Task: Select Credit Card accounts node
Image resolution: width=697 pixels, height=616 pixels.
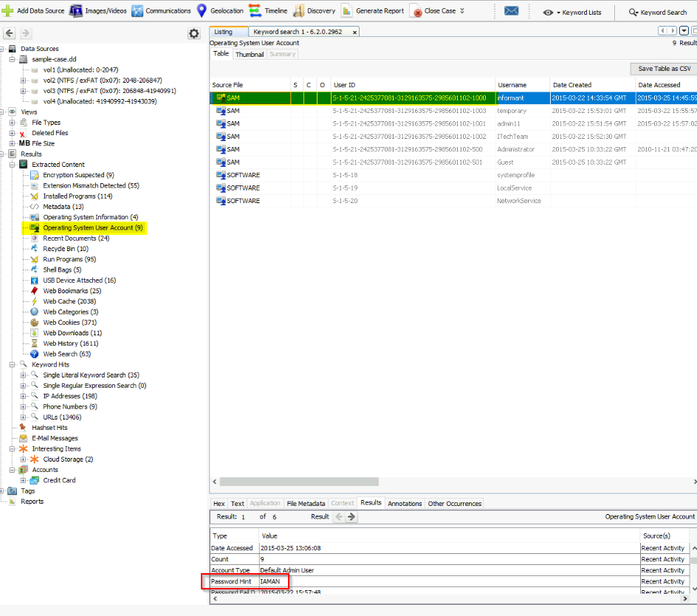Action: 59,480
